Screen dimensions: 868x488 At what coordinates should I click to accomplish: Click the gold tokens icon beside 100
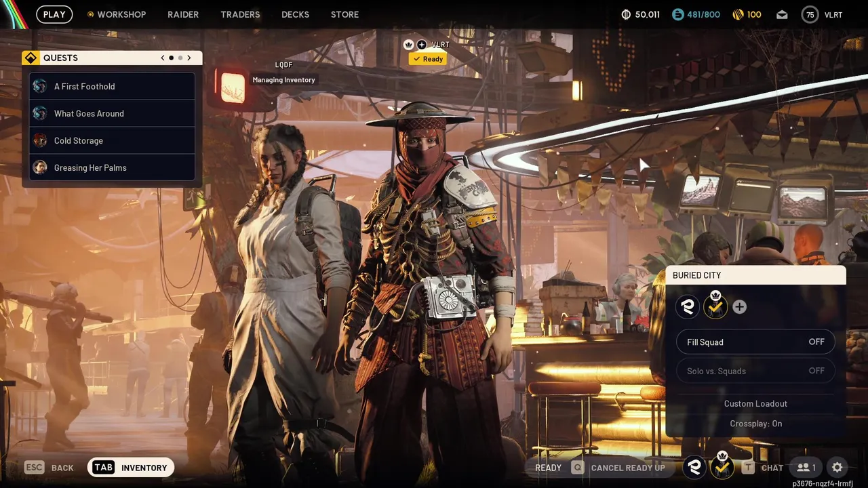(738, 14)
